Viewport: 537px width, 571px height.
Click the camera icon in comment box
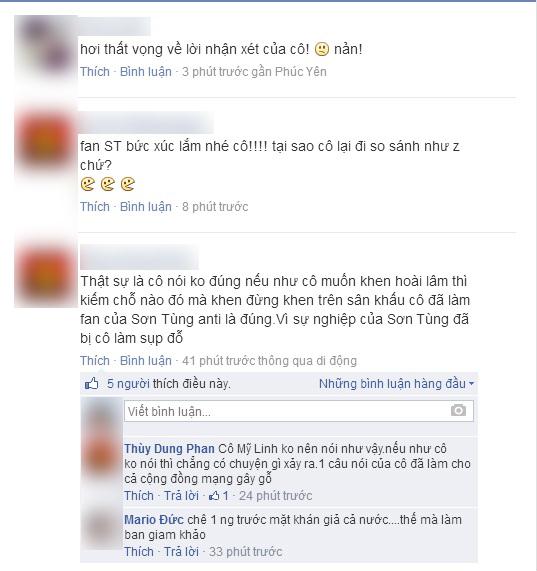tap(458, 410)
